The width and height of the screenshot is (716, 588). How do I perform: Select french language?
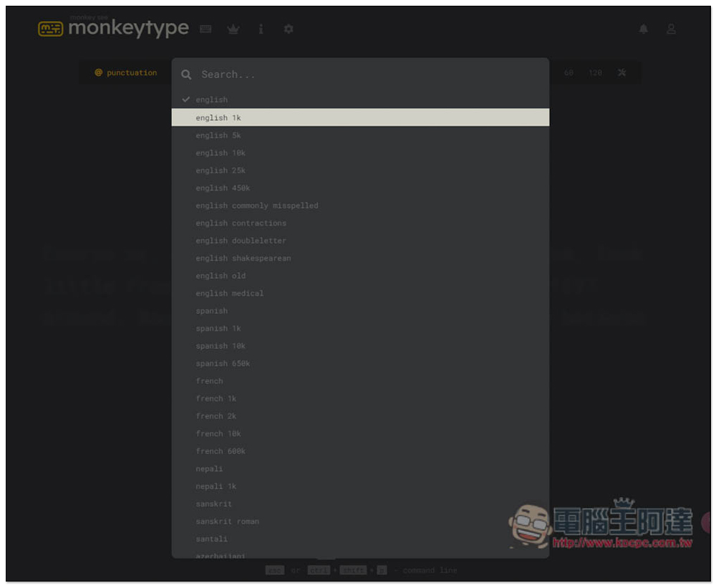pos(360,381)
